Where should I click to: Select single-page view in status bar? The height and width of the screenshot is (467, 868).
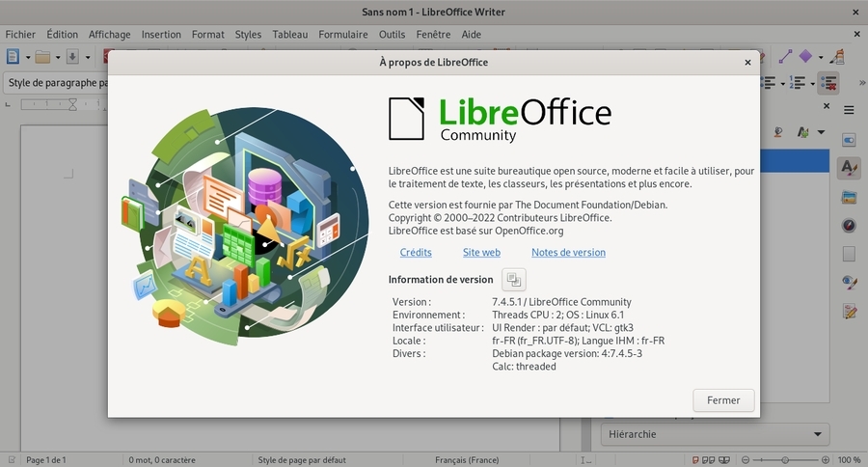point(695,460)
